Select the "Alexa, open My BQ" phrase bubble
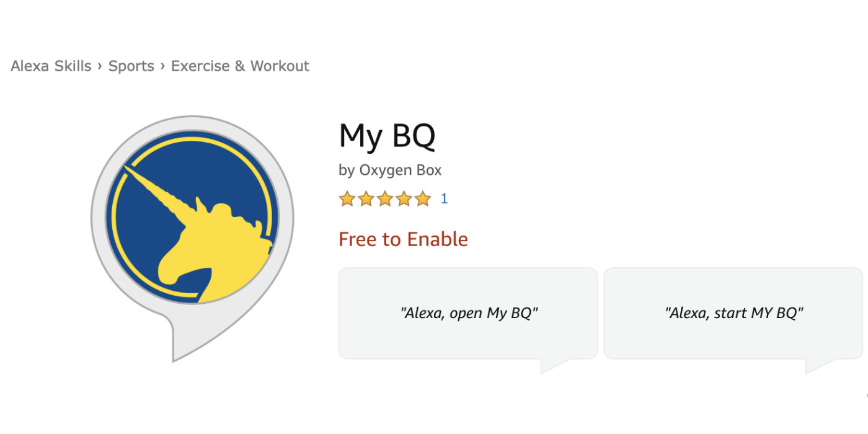Image resolution: width=868 pixels, height=434 pixels. coord(468,313)
